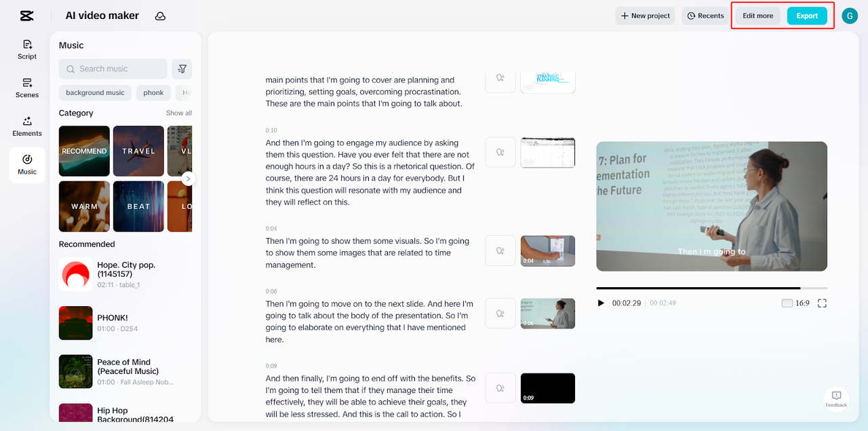Image resolution: width=868 pixels, height=431 pixels.
Task: Click the CapCut logo icon
Action: point(26,16)
